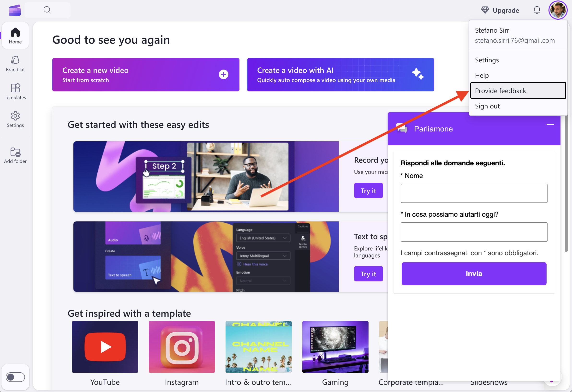Choose Provide feedback in the profile menu
This screenshot has width=572, height=392.
[x=518, y=91]
